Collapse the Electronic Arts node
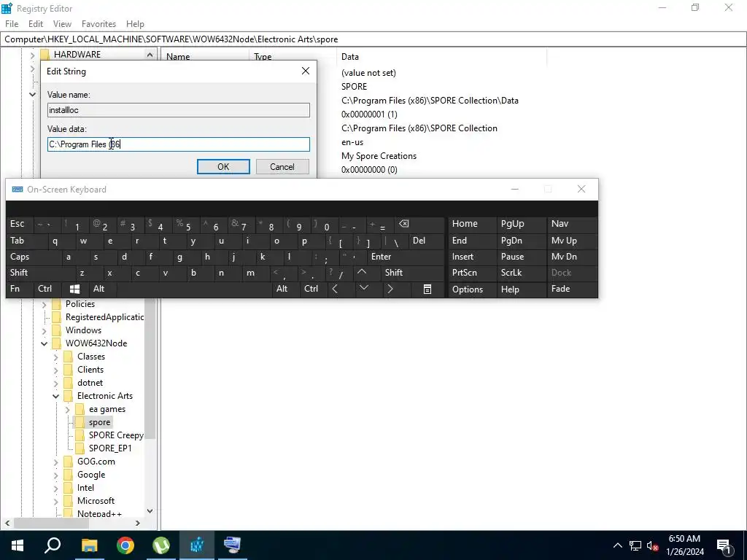 pyautogui.click(x=55, y=396)
